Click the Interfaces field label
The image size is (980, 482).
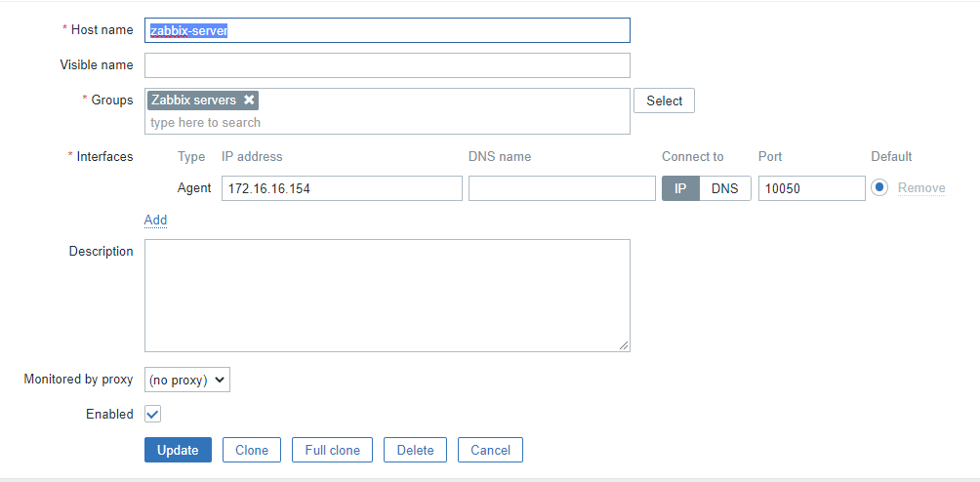[104, 157]
